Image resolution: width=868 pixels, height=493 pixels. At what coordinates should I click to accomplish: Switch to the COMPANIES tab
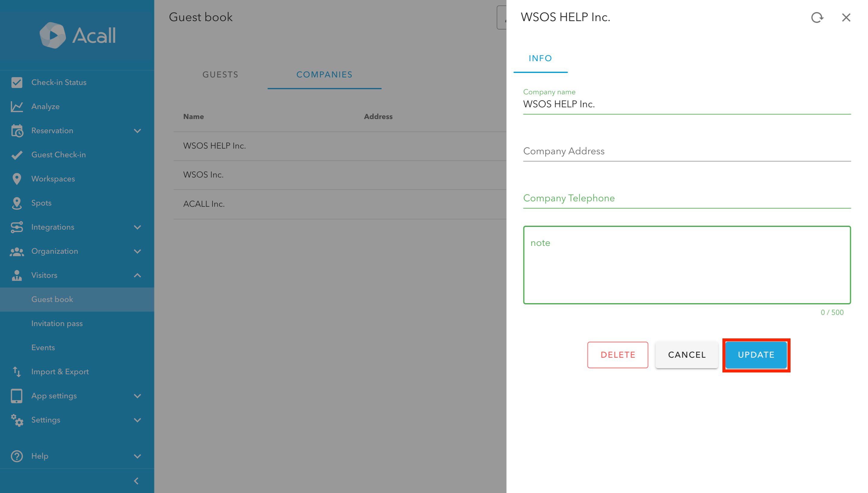324,74
